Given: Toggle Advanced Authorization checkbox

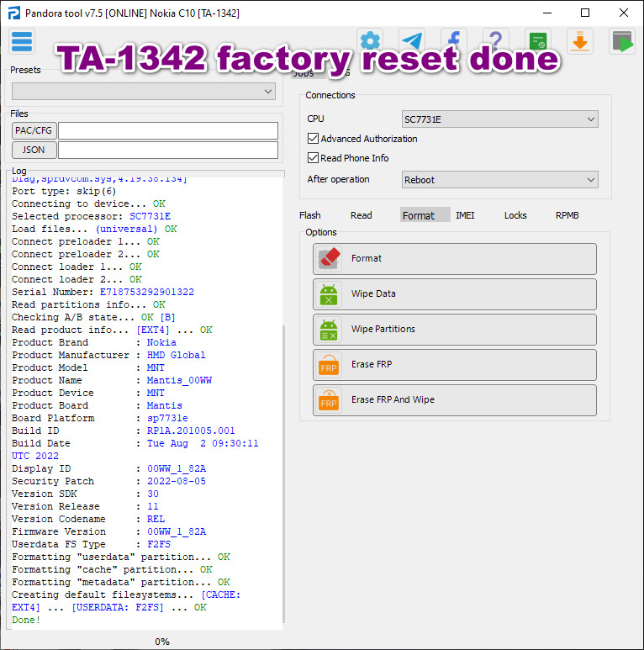Looking at the screenshot, I should 314,139.
